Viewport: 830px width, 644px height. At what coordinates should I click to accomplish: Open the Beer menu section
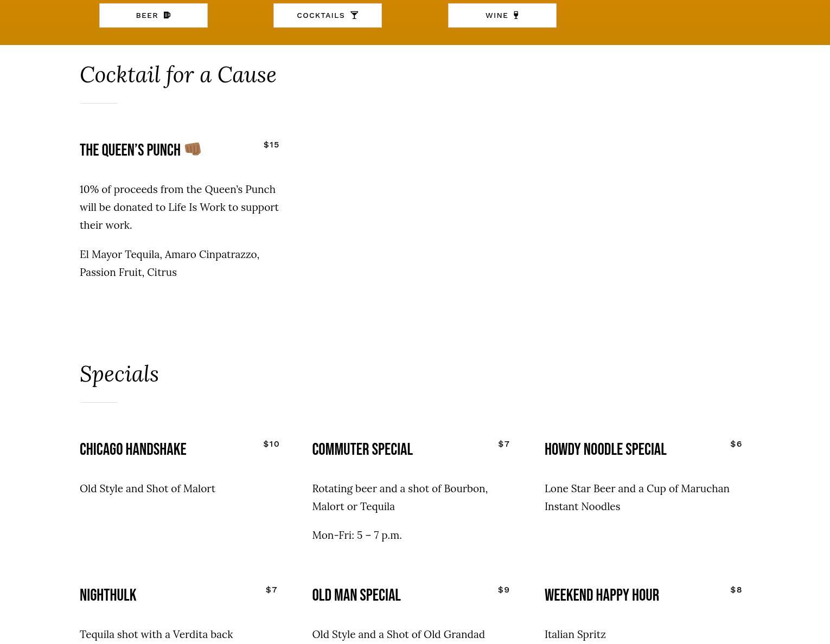tap(153, 15)
